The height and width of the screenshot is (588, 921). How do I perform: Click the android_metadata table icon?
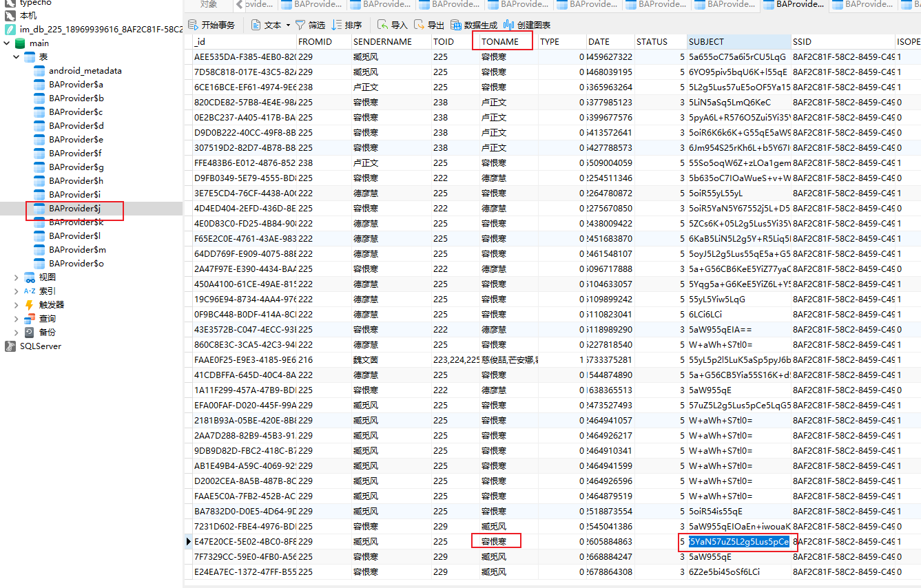40,71
